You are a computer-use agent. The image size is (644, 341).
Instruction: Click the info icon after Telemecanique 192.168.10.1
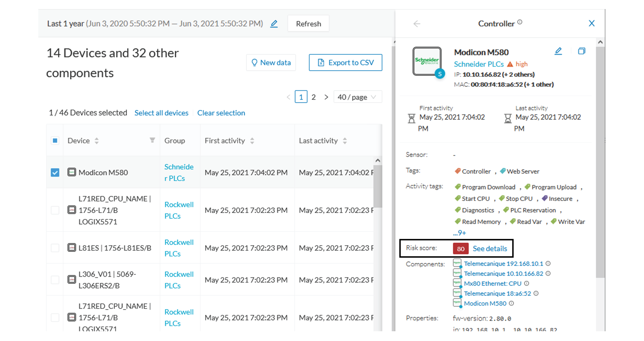pos(548,263)
